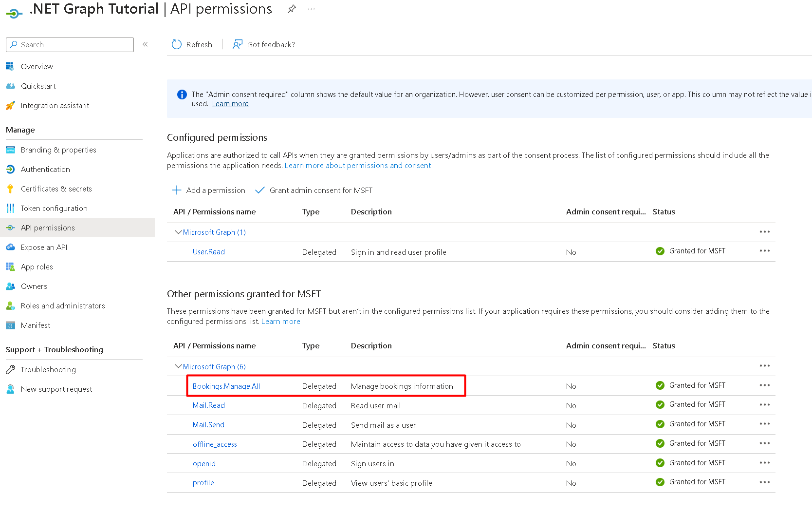This screenshot has width=812, height=514.
Task: Open the ellipsis menu for Bookings.Manage.All
Action: click(x=764, y=385)
